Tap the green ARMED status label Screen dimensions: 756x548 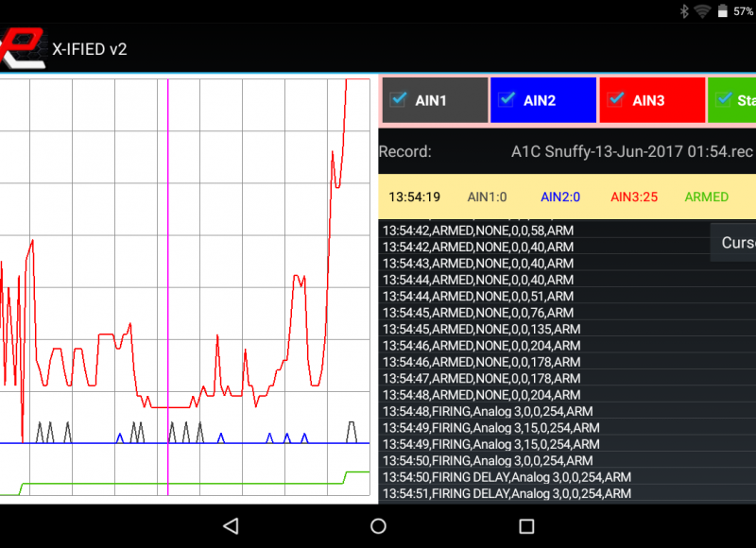706,197
